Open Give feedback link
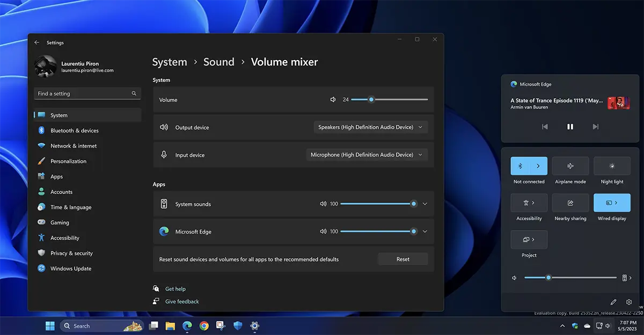Image resolution: width=644 pixels, height=335 pixels. coord(182,301)
